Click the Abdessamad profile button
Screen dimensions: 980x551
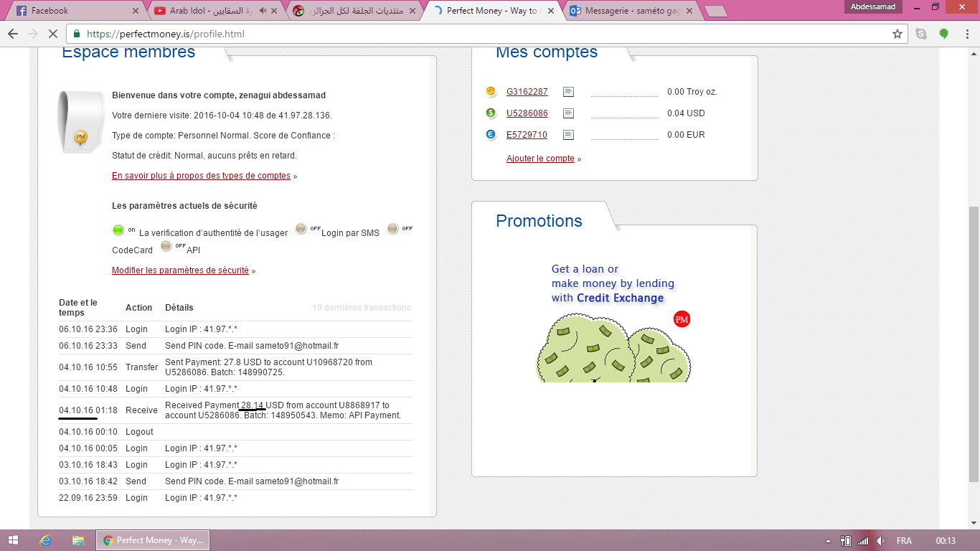(x=872, y=6)
